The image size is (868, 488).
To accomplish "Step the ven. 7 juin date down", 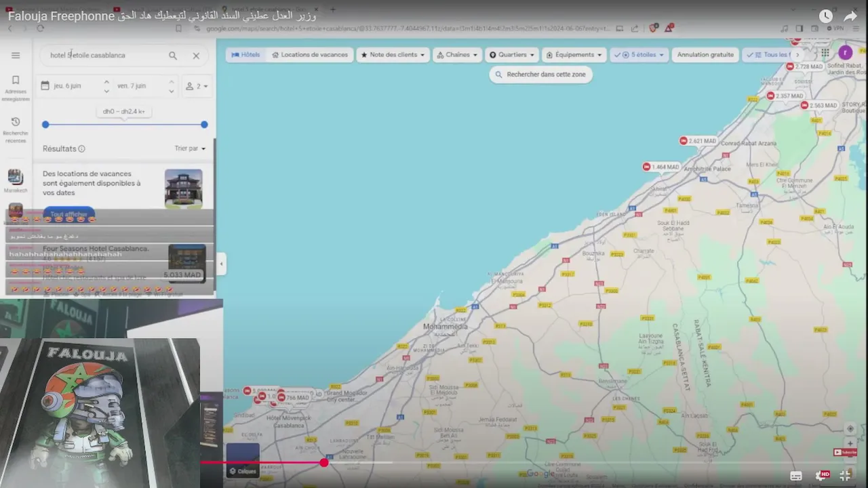I will click(x=170, y=90).
